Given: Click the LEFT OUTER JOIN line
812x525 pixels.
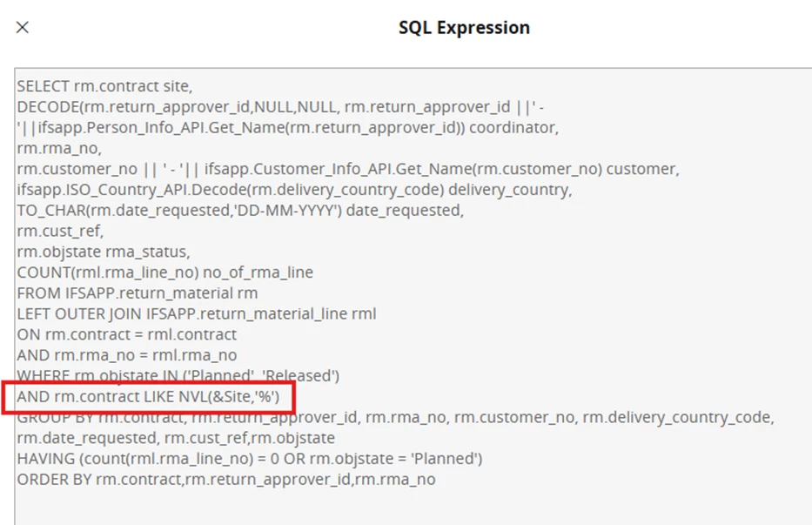Looking at the screenshot, I should click(196, 313).
